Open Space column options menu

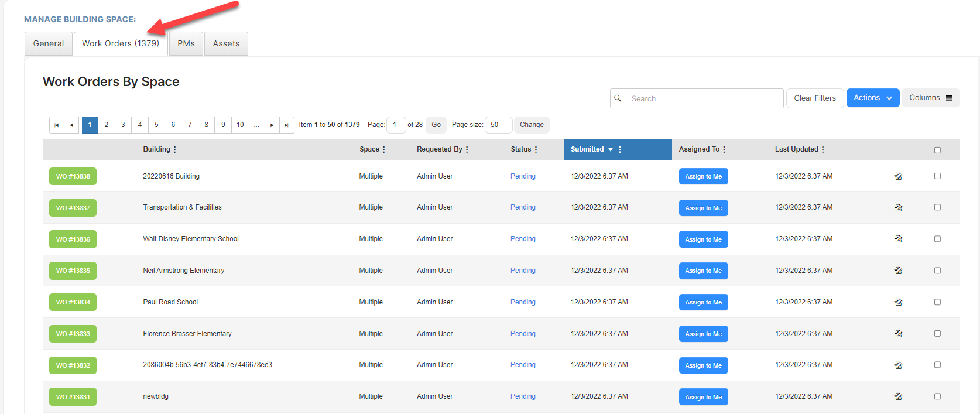tap(383, 149)
